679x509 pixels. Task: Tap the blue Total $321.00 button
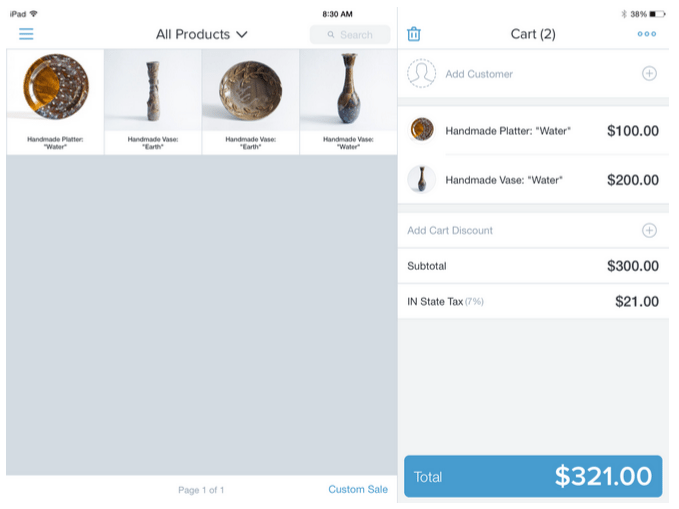pos(533,476)
